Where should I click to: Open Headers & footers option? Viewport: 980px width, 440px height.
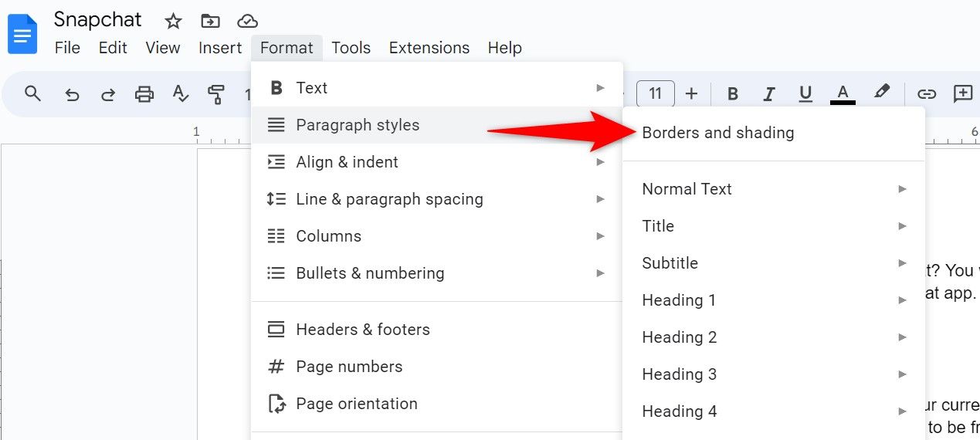pos(437,330)
